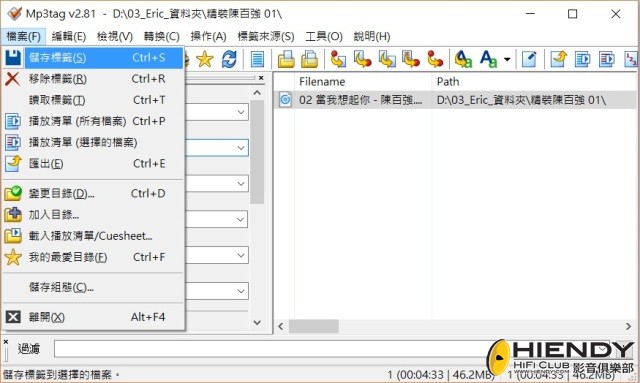Click the file list horizontal scrollbar thumb
Viewport: 640px width, 383px height.
[313, 326]
